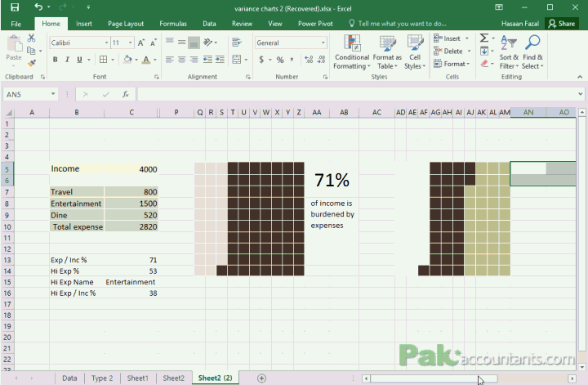Open the number format General dropdown

[x=323, y=43]
